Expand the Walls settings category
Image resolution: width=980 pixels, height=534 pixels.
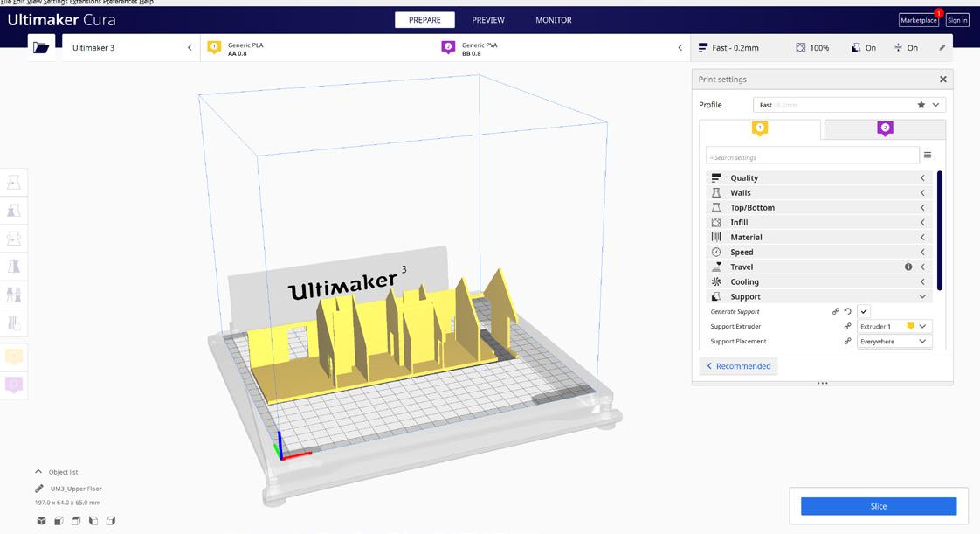point(818,192)
